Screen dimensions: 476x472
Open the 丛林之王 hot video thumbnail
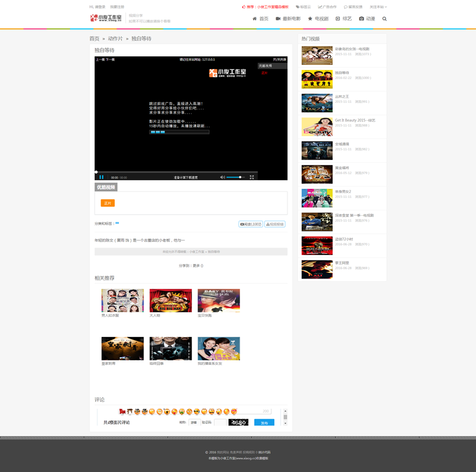coord(317,103)
